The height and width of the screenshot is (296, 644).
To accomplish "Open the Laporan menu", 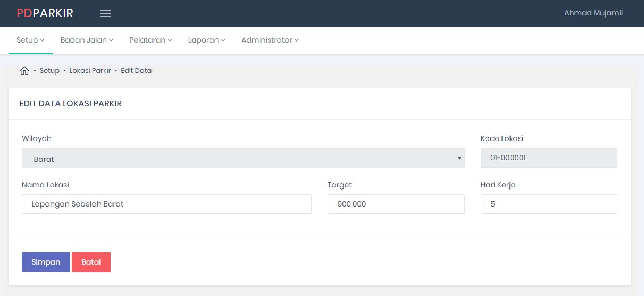I will tap(206, 40).
